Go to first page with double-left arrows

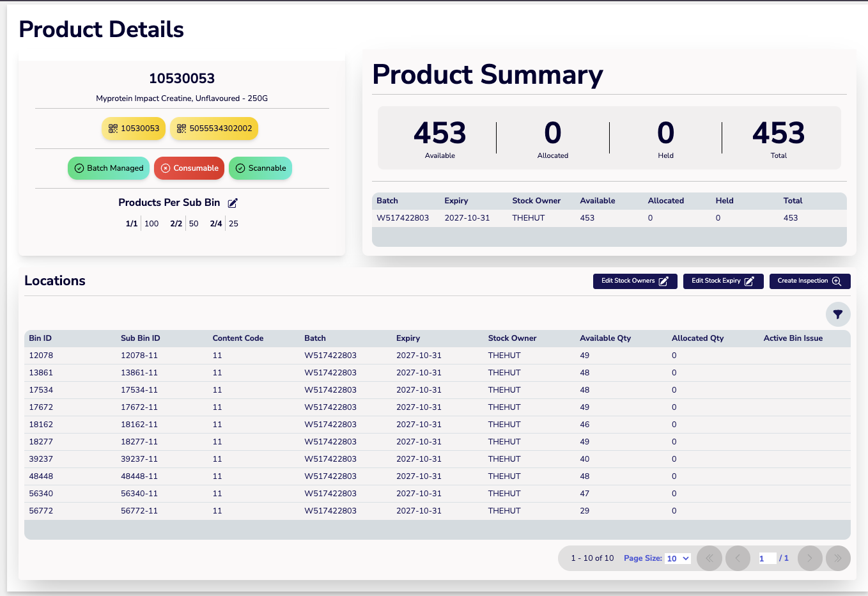tap(709, 558)
